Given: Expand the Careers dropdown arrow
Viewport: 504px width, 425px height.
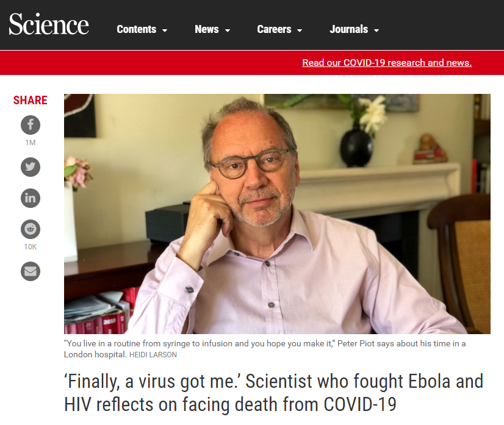Looking at the screenshot, I should coord(300,30).
